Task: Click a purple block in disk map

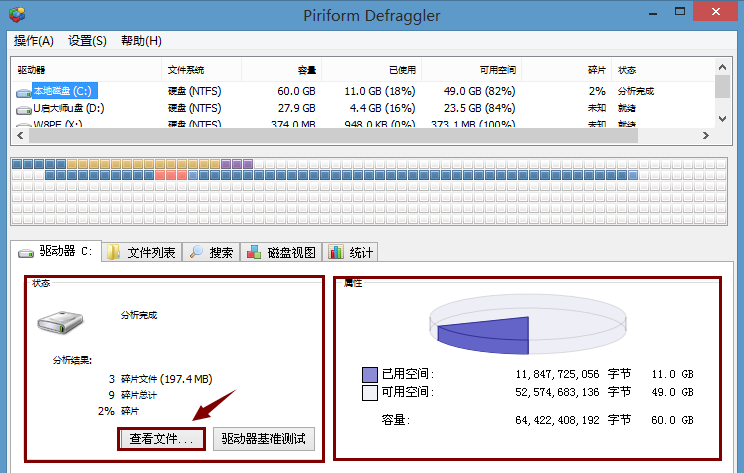Action: [x=237, y=164]
